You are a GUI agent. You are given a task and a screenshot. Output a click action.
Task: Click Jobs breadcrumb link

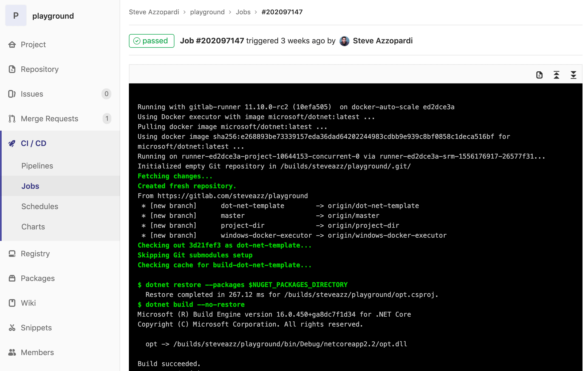243,12
